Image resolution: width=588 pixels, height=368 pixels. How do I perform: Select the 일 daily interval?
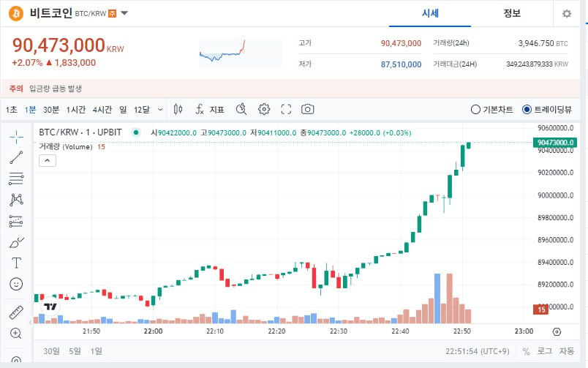pyautogui.click(x=123, y=110)
